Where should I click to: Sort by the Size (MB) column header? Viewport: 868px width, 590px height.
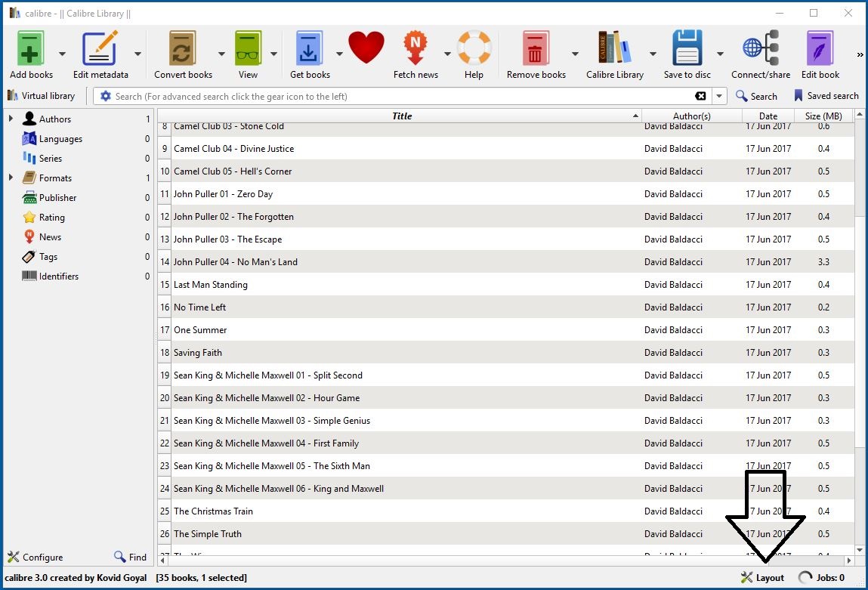coord(823,116)
